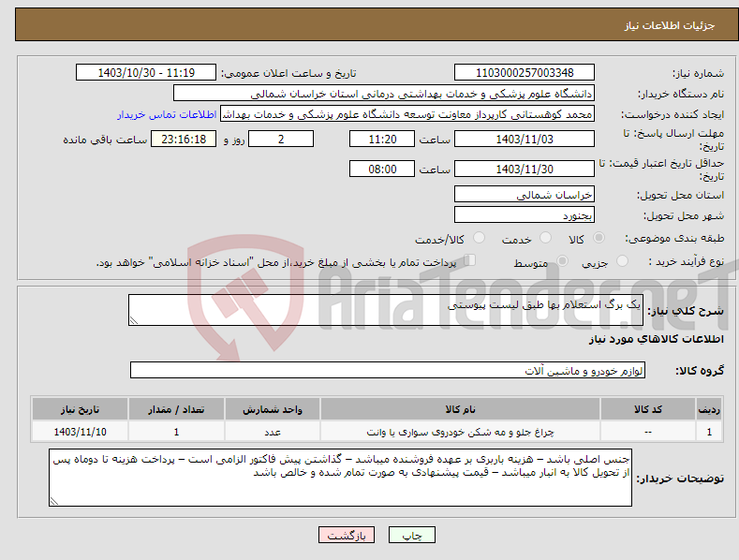Screen dimensions: 739x560
Task: Click the item name cell چراغ جلو و مه شکن
Action: coord(460,432)
